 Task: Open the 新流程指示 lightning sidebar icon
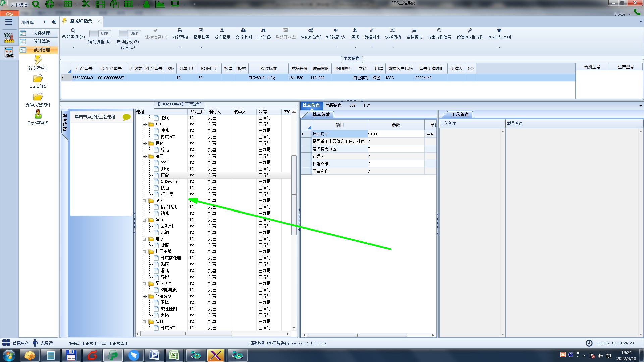click(x=38, y=60)
